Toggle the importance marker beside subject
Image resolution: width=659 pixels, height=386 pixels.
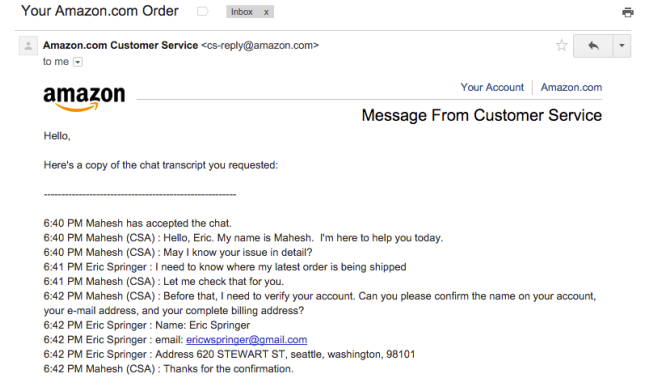tap(203, 11)
